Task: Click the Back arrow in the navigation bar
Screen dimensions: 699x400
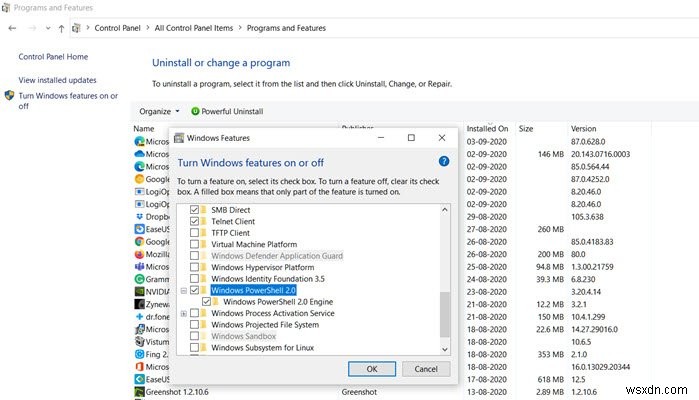Action: pos(12,28)
